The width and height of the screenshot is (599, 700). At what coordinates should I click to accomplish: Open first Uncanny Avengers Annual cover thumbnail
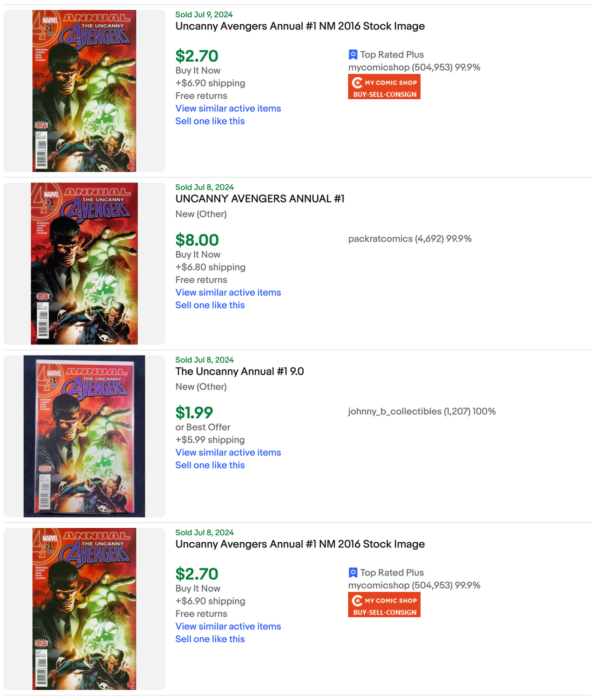point(84,91)
